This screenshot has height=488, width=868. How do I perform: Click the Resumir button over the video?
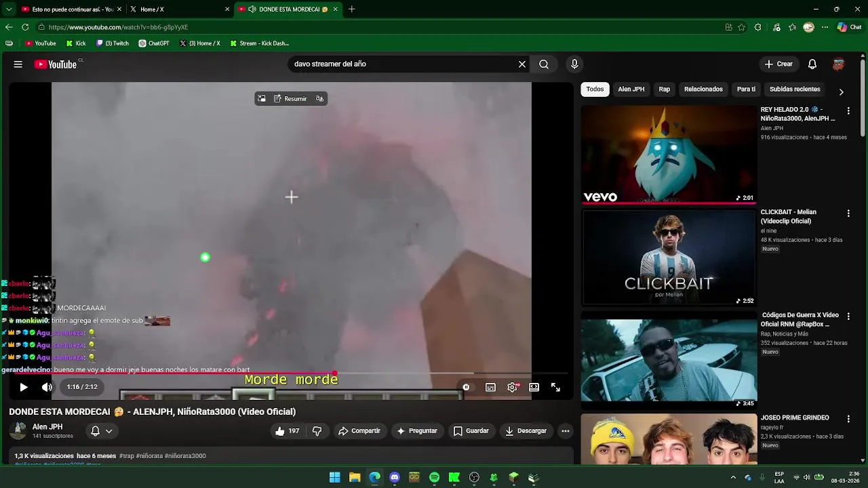290,99
